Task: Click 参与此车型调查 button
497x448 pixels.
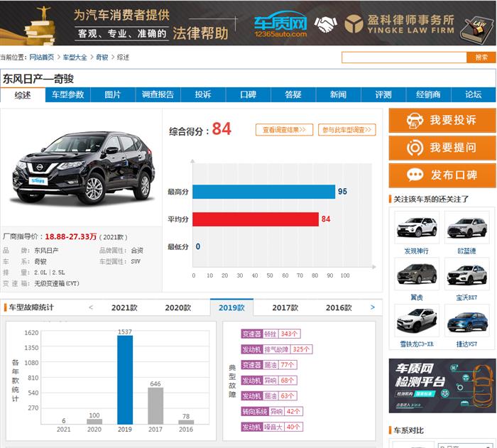Action: coord(347,130)
